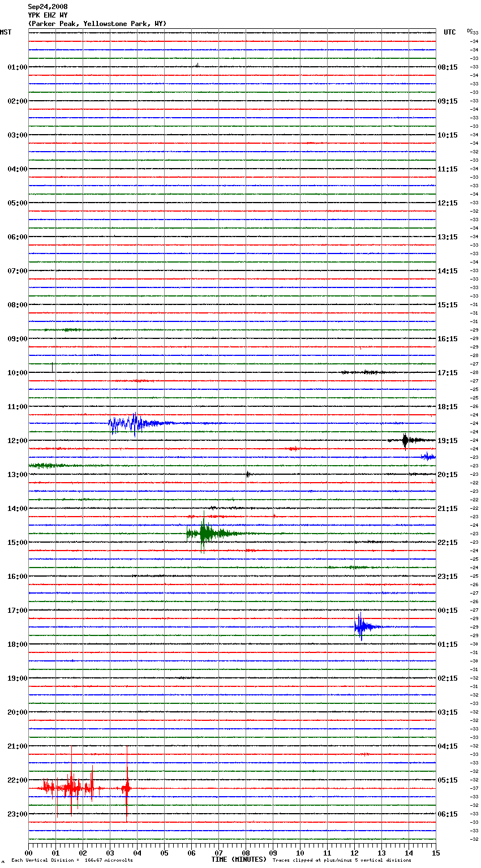Click the -37 DC offset value
The image size is (481, 868).
(x=475, y=788)
